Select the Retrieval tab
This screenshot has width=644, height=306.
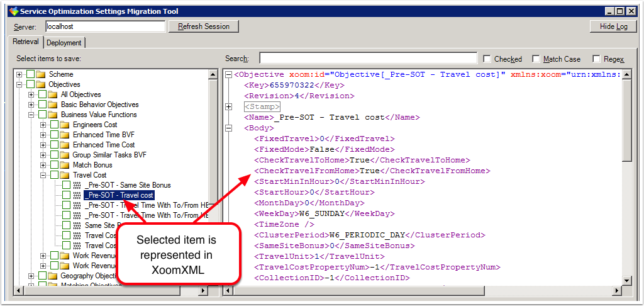click(x=26, y=42)
